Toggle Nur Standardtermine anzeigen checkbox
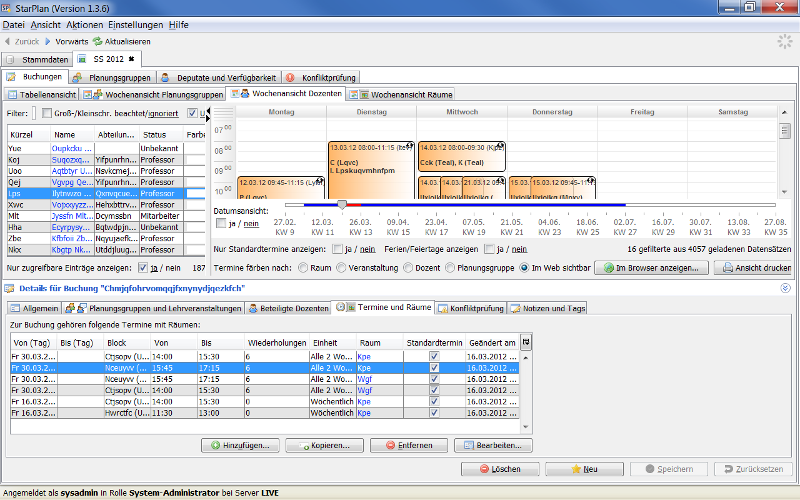The width and height of the screenshot is (800, 500). pyautogui.click(x=337, y=249)
